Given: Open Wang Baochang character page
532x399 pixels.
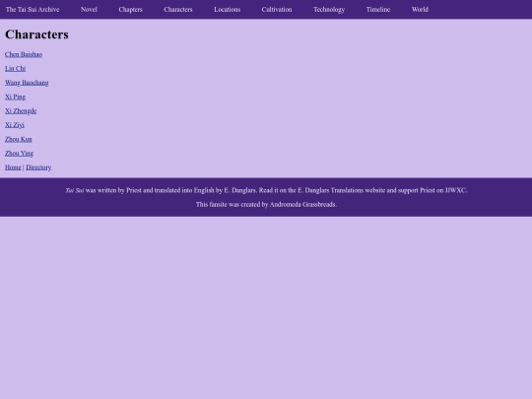Looking at the screenshot, I should click(27, 83).
